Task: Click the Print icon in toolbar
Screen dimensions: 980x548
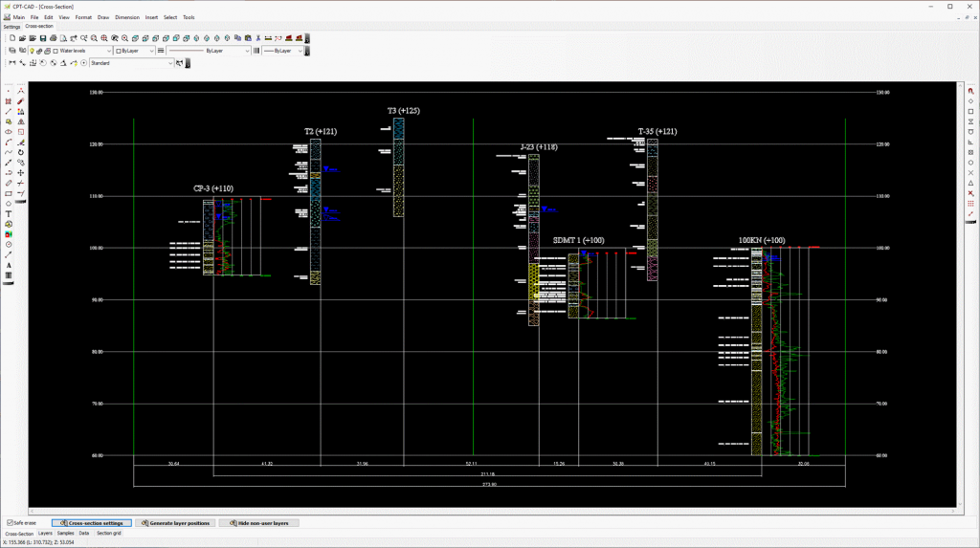Action: pos(54,37)
